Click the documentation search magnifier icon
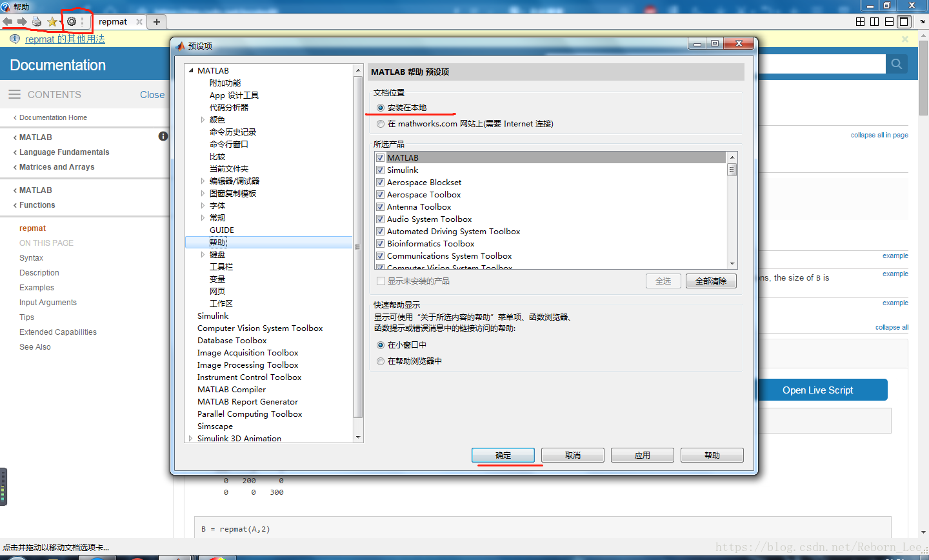Viewport: 929px width, 560px height. pos(897,64)
